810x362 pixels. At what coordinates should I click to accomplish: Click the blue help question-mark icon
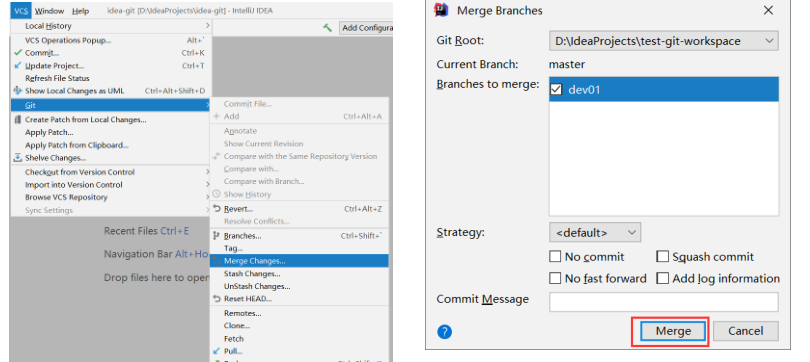pyautogui.click(x=444, y=332)
